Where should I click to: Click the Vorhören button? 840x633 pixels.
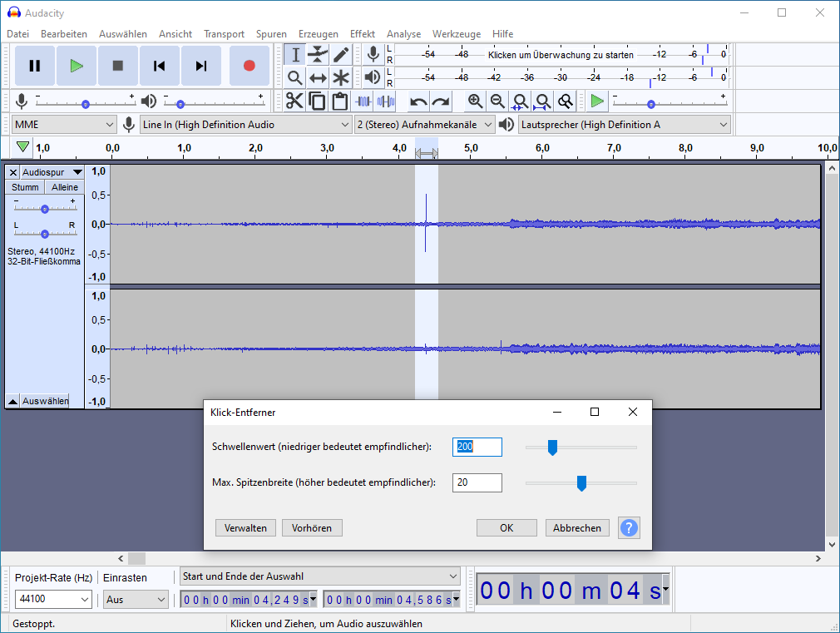tap(312, 527)
